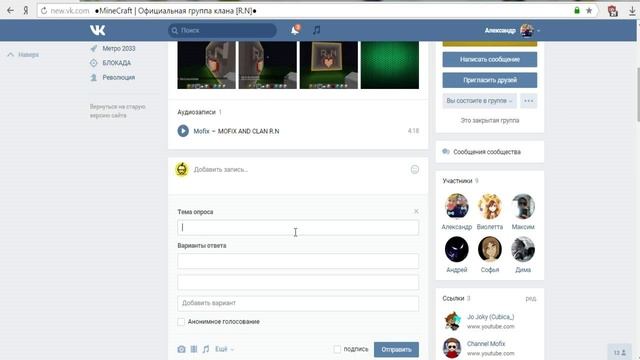This screenshot has height=360, width=640.
Task: Click ред. to edit links
Action: click(531, 299)
